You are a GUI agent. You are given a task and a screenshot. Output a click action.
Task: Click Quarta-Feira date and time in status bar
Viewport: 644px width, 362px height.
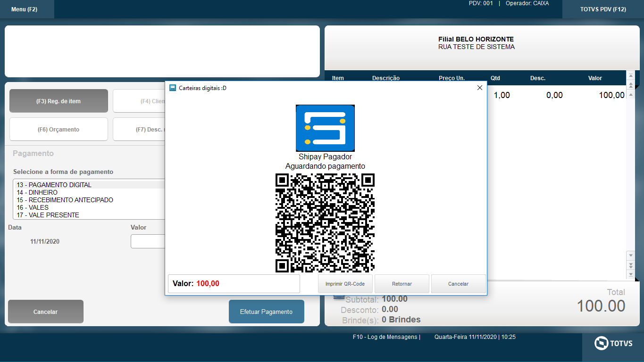click(x=475, y=337)
